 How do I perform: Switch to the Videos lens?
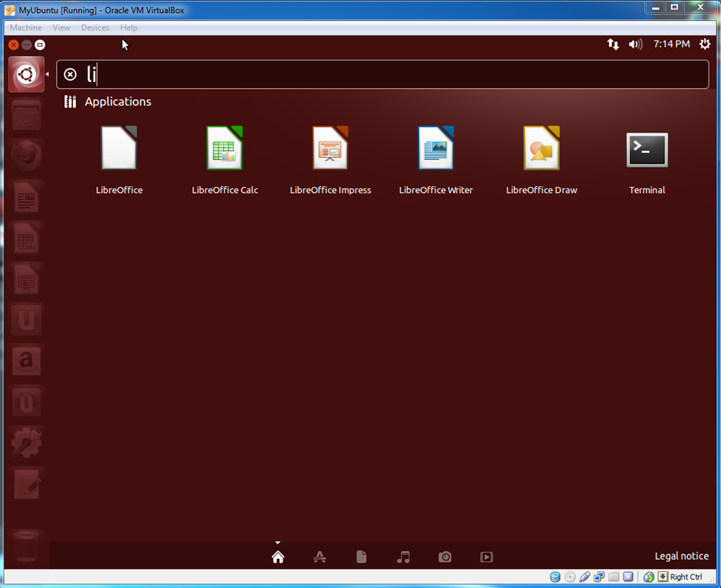[487, 557]
